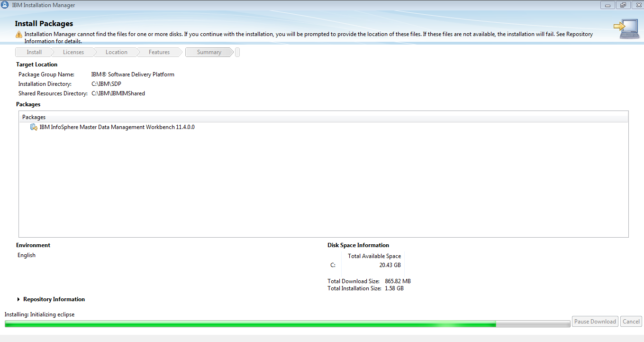Select IBM InfoSphere Master Data Management Workbench 11.4.0.0
The width and height of the screenshot is (644, 342).
[117, 127]
